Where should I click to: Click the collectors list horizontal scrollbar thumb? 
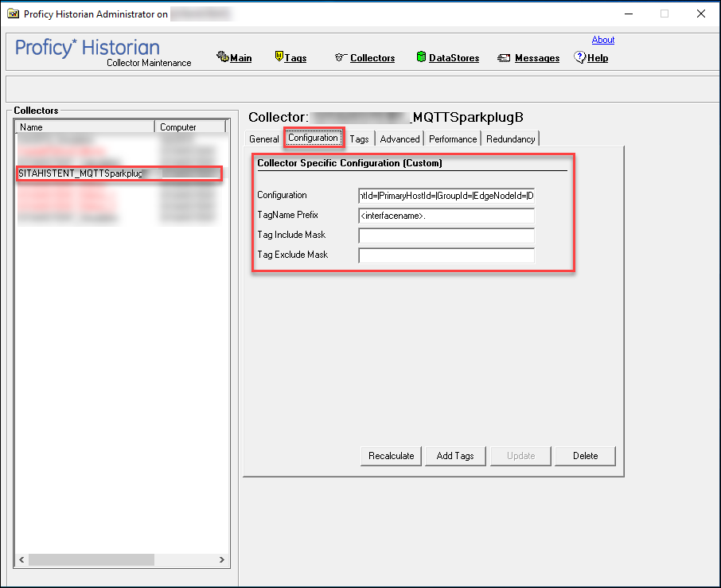point(92,559)
